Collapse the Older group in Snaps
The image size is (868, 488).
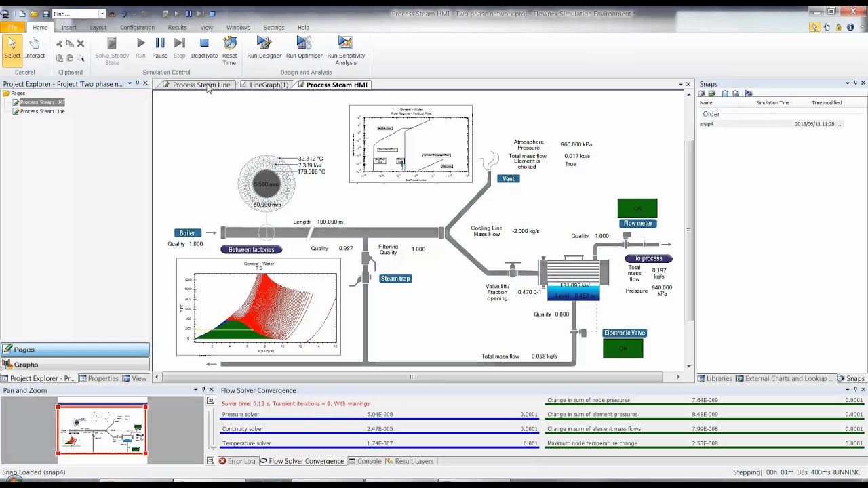[711, 114]
